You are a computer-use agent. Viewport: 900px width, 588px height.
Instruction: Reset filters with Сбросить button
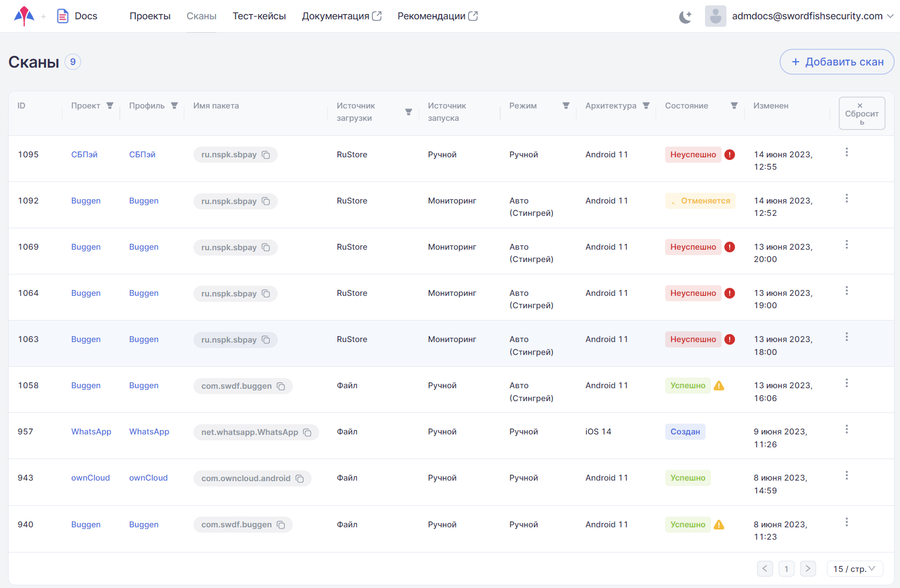pyautogui.click(x=862, y=113)
